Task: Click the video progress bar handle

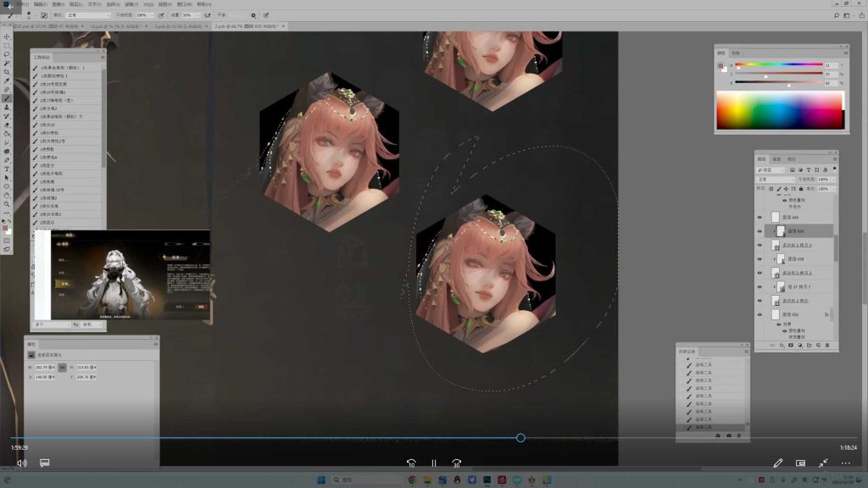Action: tap(520, 438)
